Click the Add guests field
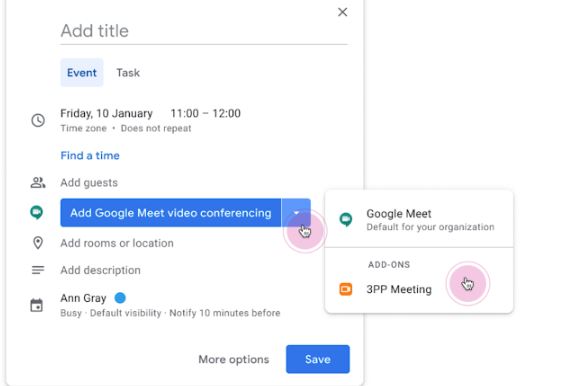This screenshot has width=565, height=386. [x=89, y=183]
